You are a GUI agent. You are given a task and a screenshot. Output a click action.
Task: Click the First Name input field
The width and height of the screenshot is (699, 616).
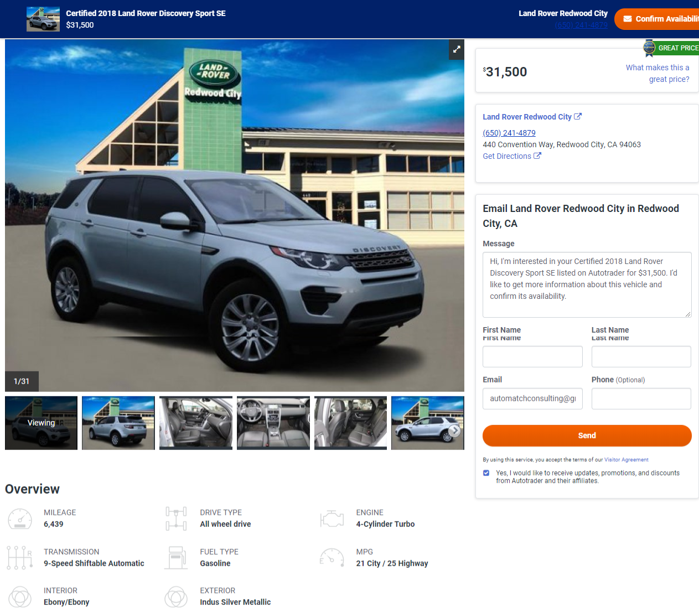pos(532,356)
